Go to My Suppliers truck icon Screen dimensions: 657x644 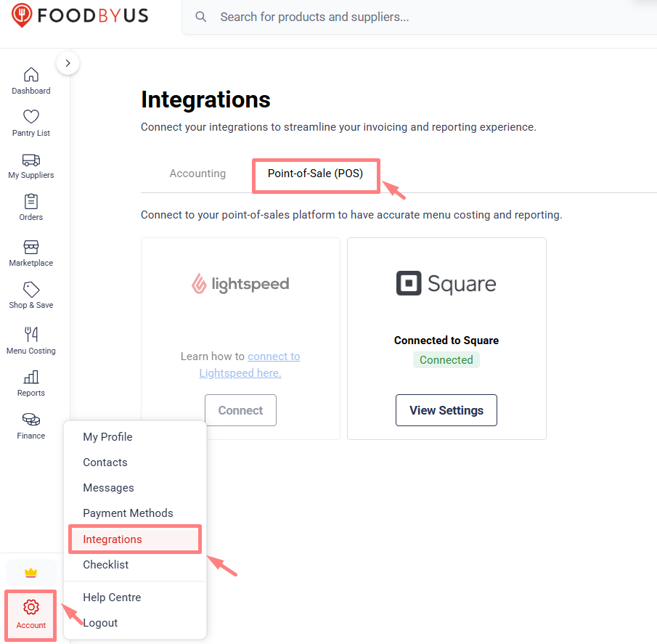point(31,160)
